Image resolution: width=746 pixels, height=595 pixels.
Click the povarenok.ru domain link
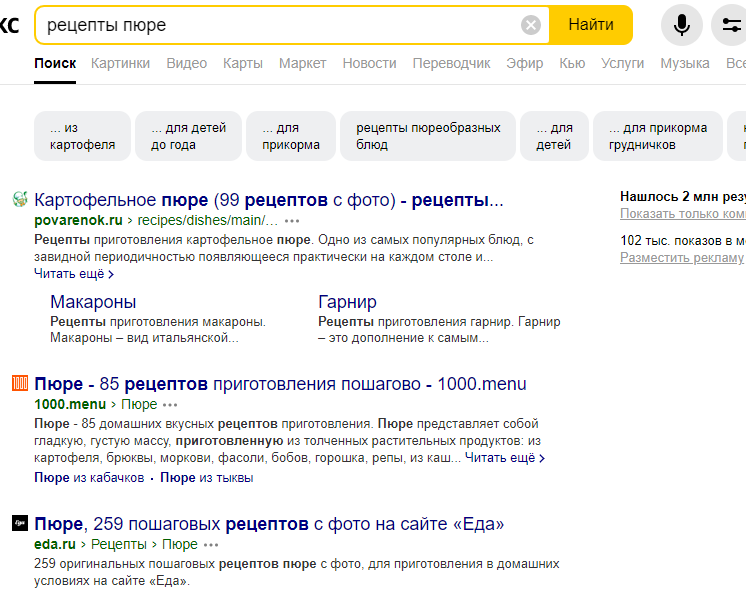pos(79,221)
